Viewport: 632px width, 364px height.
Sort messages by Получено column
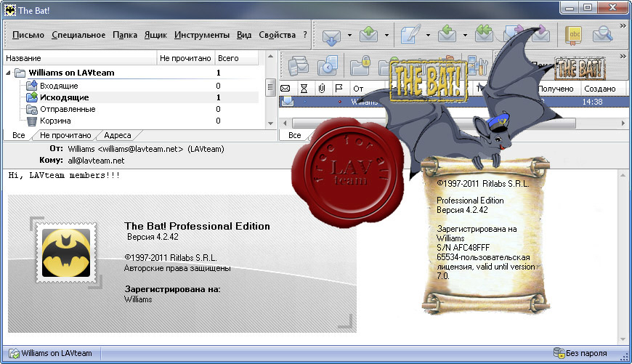[556, 89]
